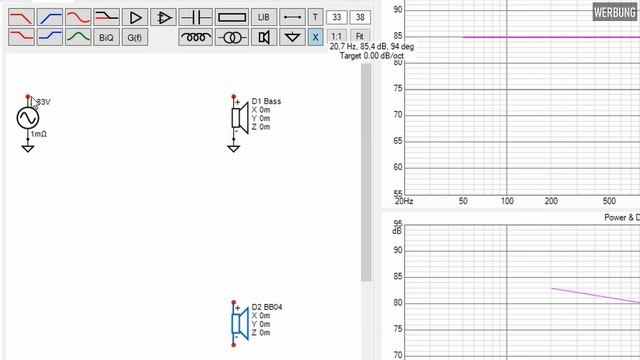Click the schematic vertical scrollbar thumb
This screenshot has height=360, width=640.
coord(366,171)
